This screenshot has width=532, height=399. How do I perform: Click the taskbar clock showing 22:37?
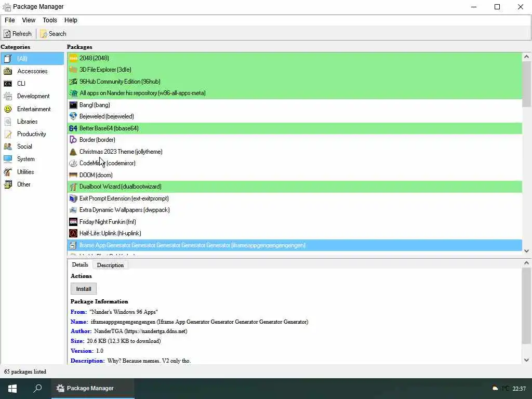(519, 389)
